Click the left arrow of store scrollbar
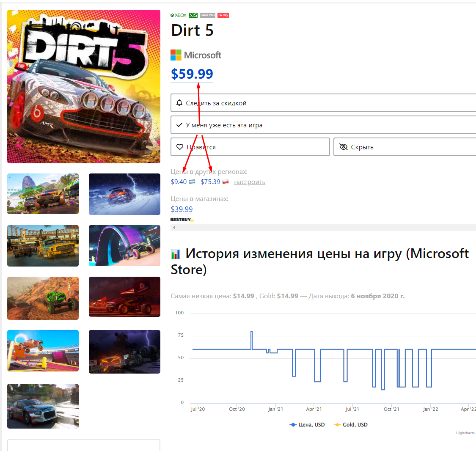Image resolution: width=476 pixels, height=451 pixels. coord(174,227)
